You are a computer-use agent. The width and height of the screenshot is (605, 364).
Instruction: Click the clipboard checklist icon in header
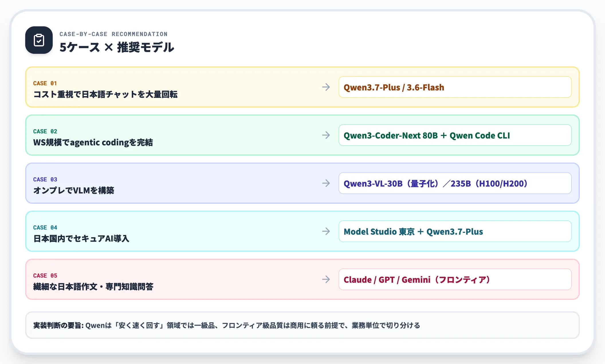tap(39, 40)
